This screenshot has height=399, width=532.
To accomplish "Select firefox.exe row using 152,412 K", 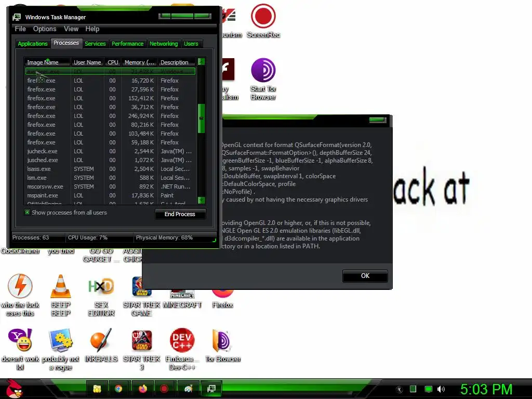I will 110,98.
